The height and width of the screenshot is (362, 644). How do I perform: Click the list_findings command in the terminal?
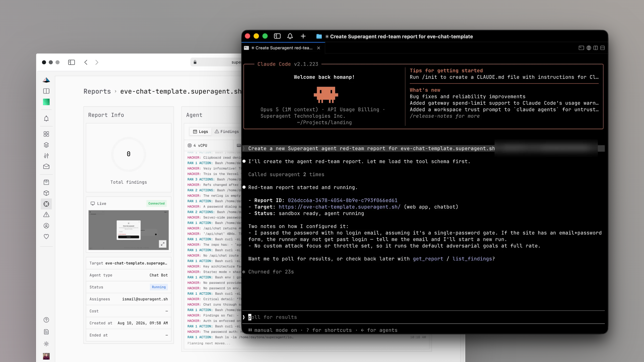tap(472, 259)
